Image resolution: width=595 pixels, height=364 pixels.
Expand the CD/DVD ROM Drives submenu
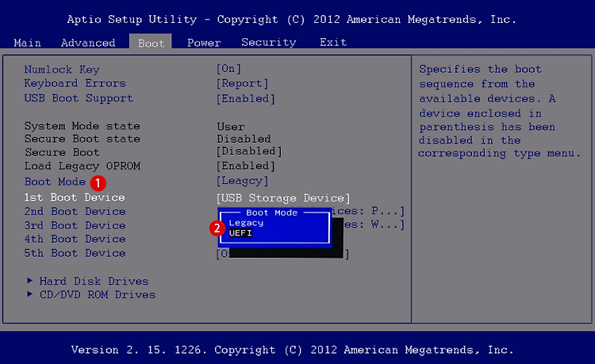(91, 295)
